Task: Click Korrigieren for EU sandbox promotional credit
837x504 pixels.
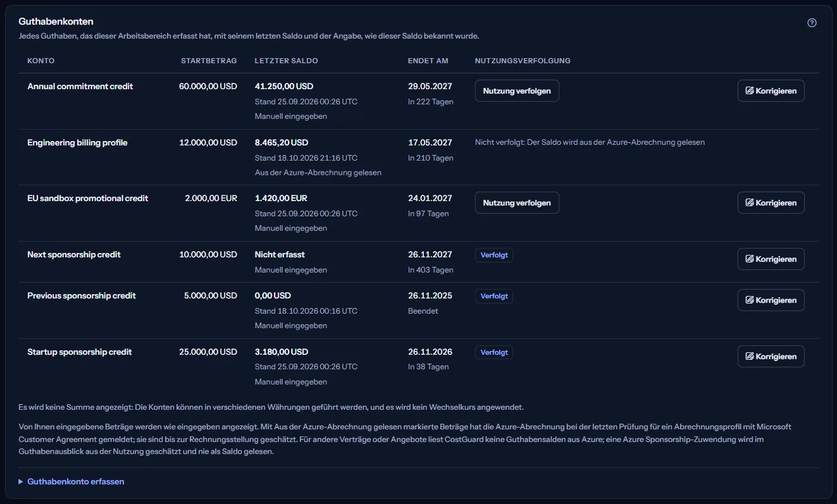Action: pos(771,203)
